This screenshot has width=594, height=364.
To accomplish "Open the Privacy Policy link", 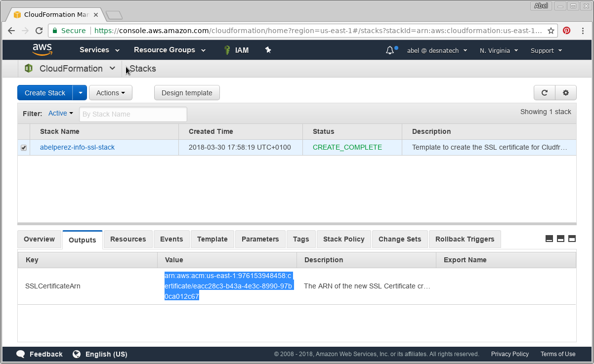I will [x=510, y=354].
